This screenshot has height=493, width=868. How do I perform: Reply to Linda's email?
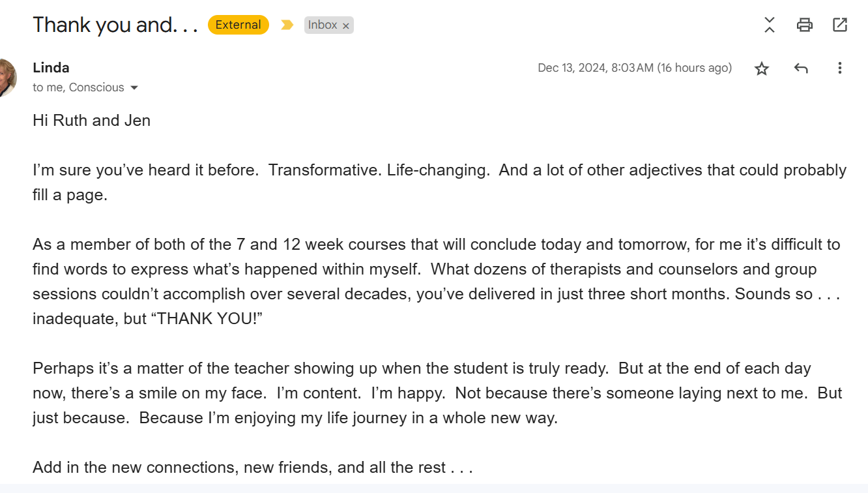tap(801, 68)
